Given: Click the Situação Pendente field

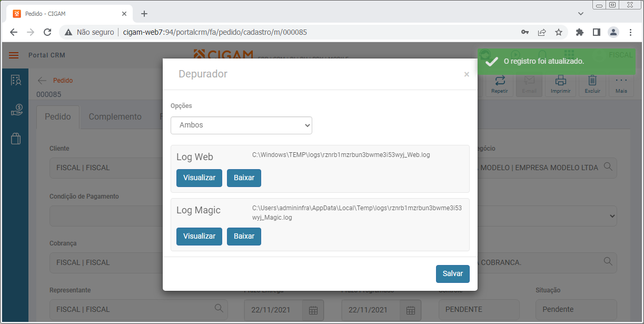Looking at the screenshot, I should point(576,310).
